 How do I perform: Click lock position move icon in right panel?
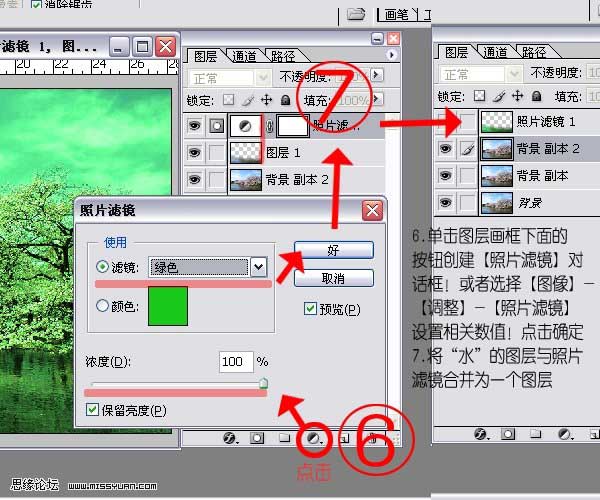[x=517, y=96]
